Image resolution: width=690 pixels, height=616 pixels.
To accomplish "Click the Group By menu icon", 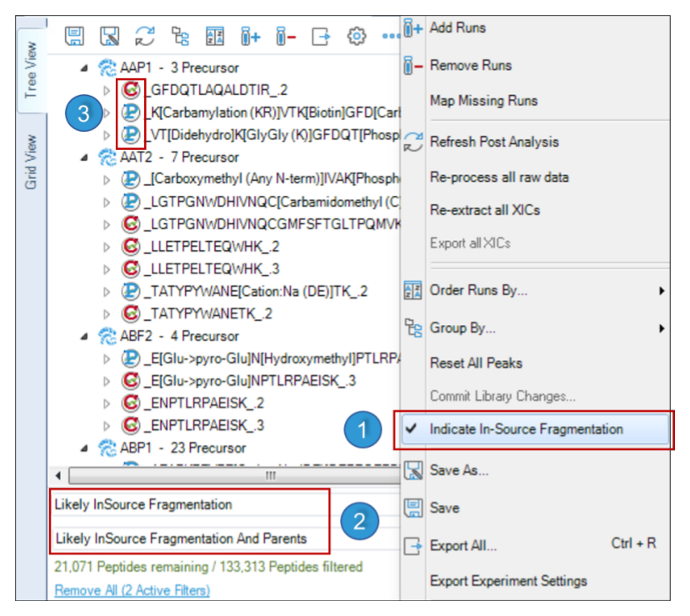I will click(413, 328).
